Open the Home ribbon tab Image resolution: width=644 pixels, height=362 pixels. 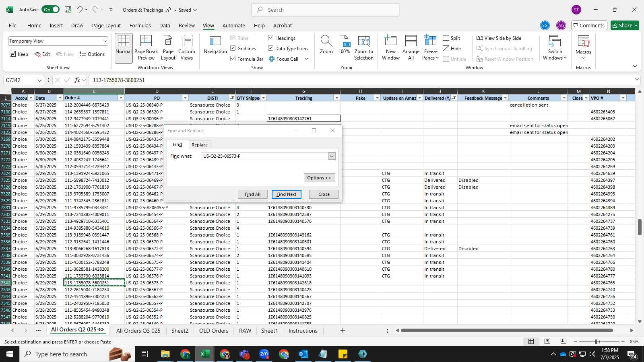[x=34, y=25]
